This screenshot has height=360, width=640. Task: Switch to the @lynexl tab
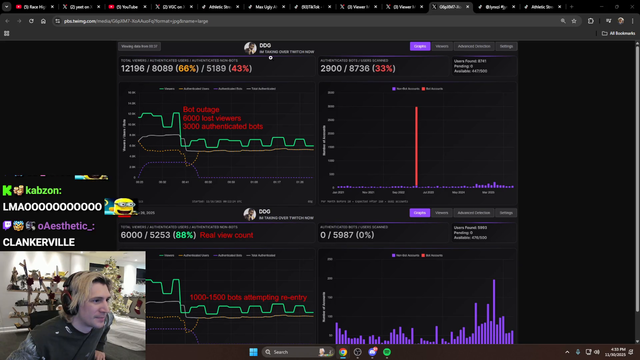click(x=497, y=7)
